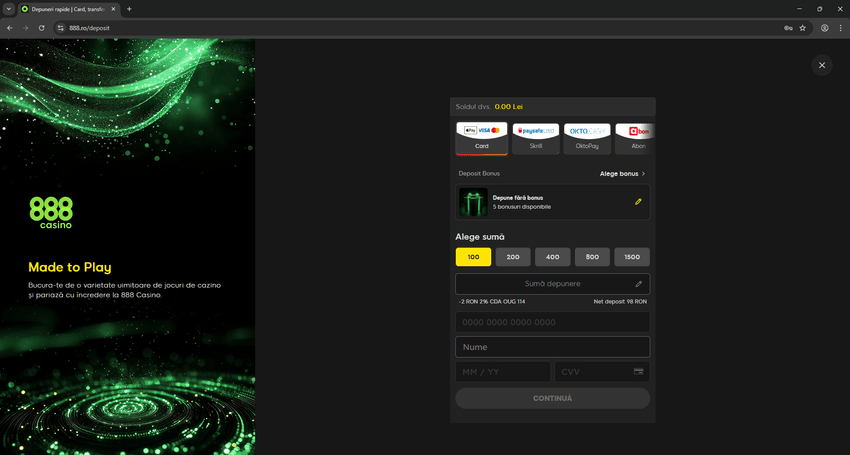The width and height of the screenshot is (850, 455).
Task: Reload the page using the refresh icon
Action: [41, 28]
